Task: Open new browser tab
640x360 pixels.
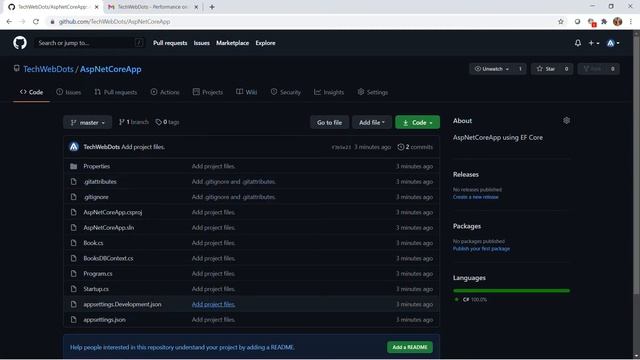Action: pyautogui.click(x=212, y=7)
